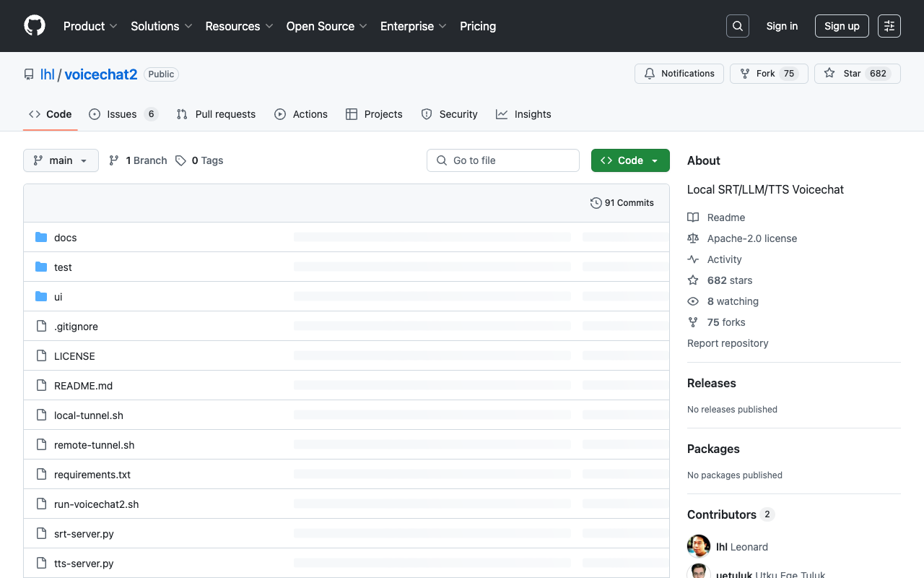Expand the Product menu

[90, 26]
